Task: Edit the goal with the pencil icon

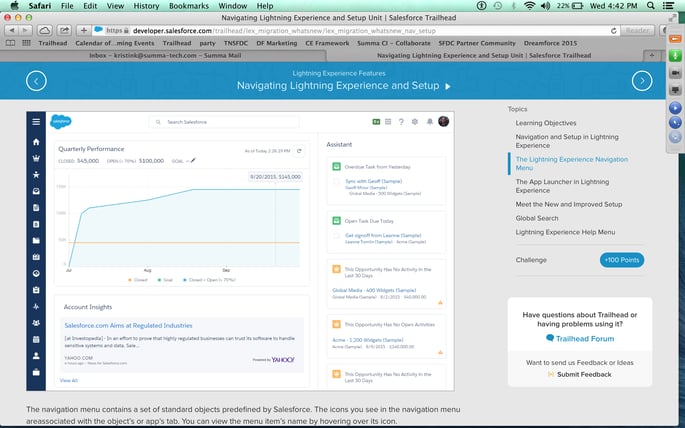Action: coord(193,161)
